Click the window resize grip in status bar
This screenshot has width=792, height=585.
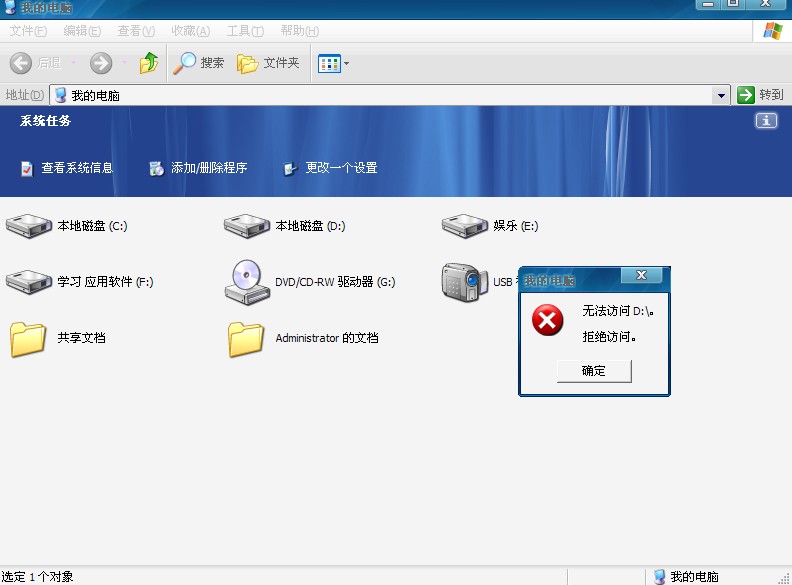click(x=784, y=578)
